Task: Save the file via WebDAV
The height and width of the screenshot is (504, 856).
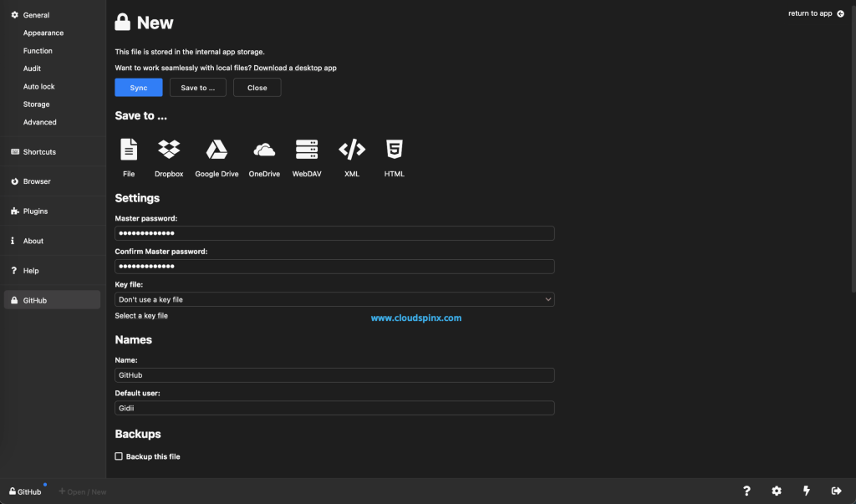Action: coord(307,155)
